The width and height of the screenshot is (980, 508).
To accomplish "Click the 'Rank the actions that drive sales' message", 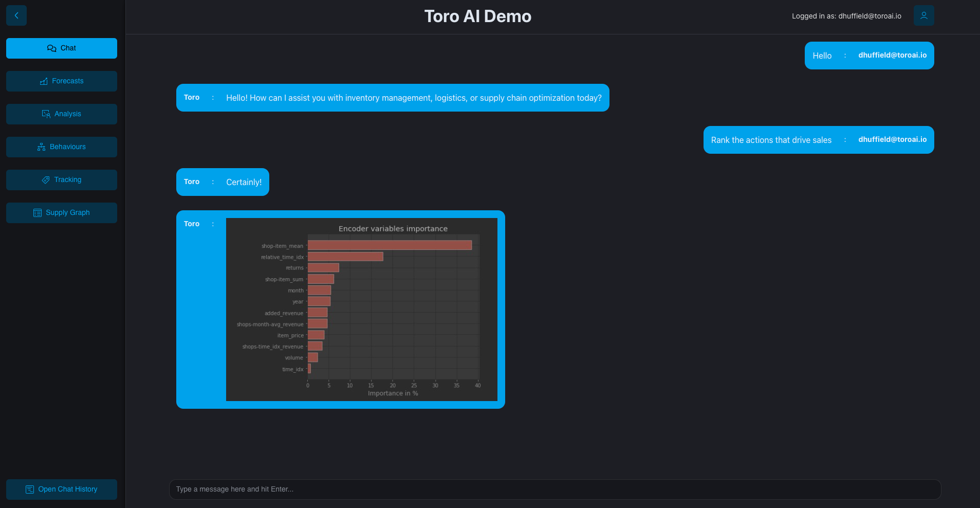I will 771,140.
